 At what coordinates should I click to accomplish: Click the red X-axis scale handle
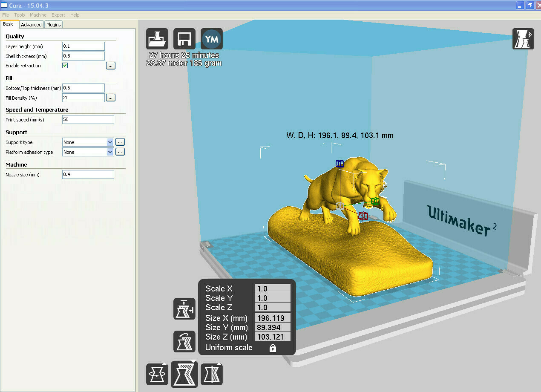click(363, 216)
